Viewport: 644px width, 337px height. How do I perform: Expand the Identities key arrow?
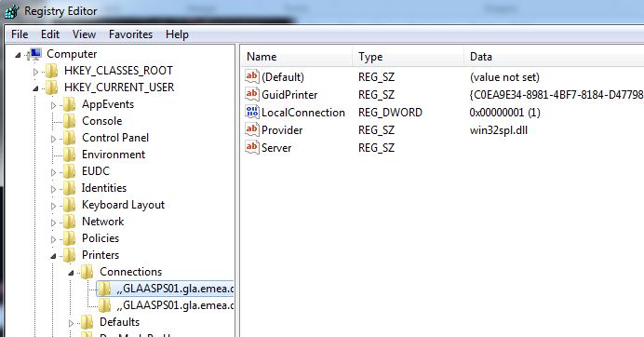click(x=53, y=190)
